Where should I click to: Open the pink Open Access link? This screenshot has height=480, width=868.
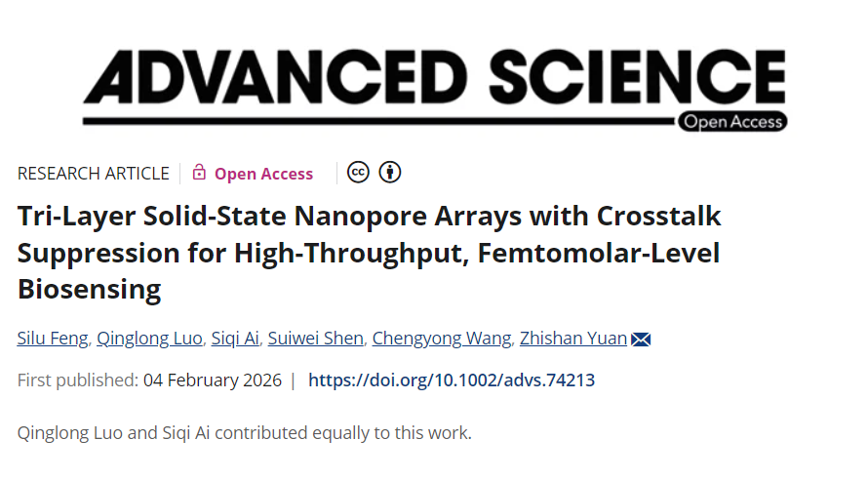[263, 174]
